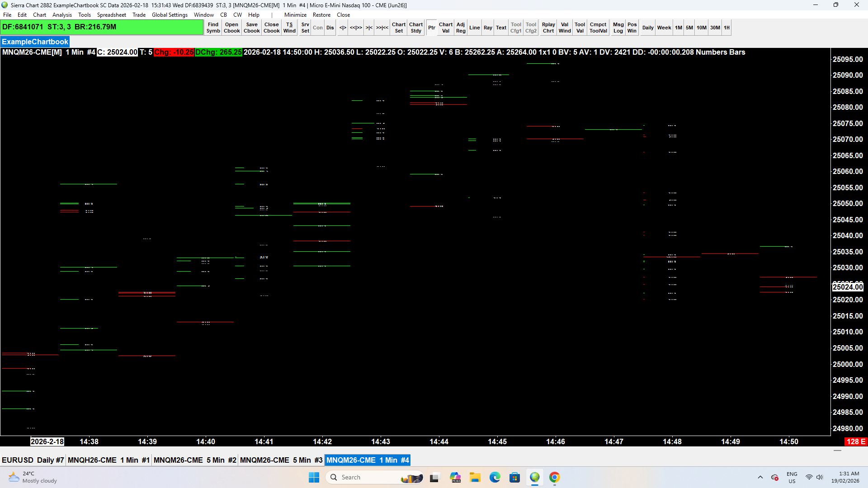Toggle the Chart Values tool

445,28
